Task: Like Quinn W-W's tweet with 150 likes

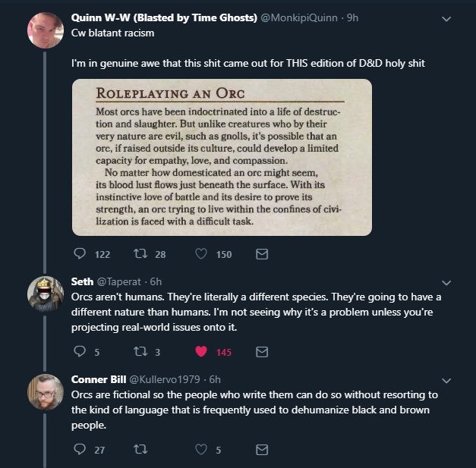Action: [x=202, y=255]
